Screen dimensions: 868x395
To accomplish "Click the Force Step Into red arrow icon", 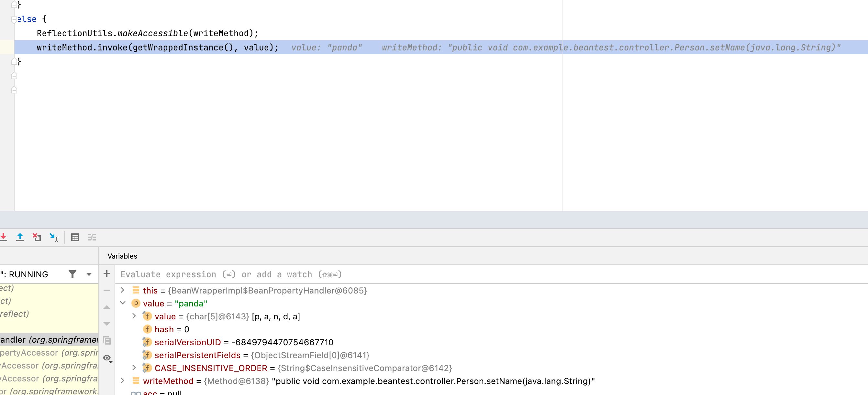I will pyautogui.click(x=3, y=237).
